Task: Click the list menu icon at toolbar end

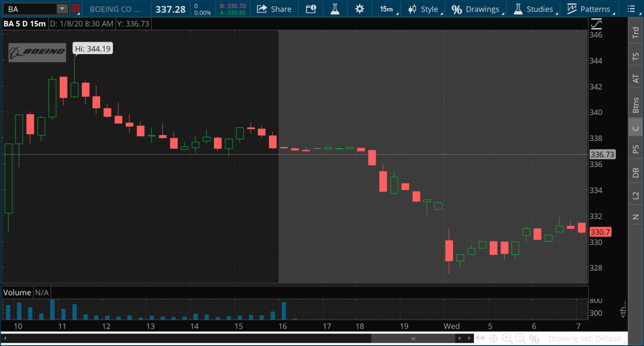Action: click(630, 9)
